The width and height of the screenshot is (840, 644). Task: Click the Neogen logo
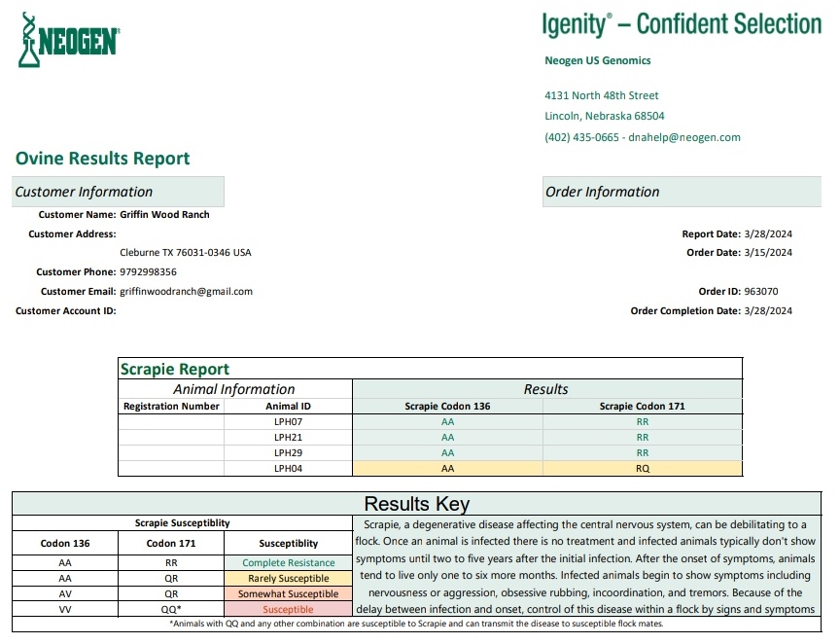69,40
